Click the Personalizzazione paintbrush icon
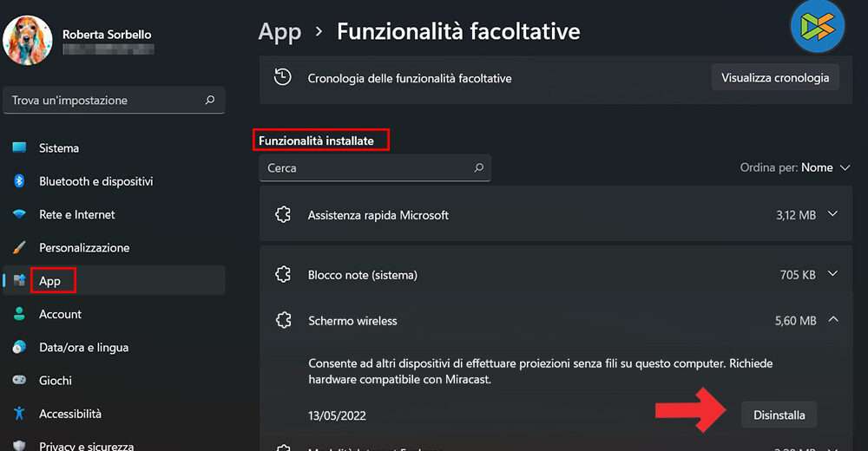The width and height of the screenshot is (868, 451). tap(19, 248)
